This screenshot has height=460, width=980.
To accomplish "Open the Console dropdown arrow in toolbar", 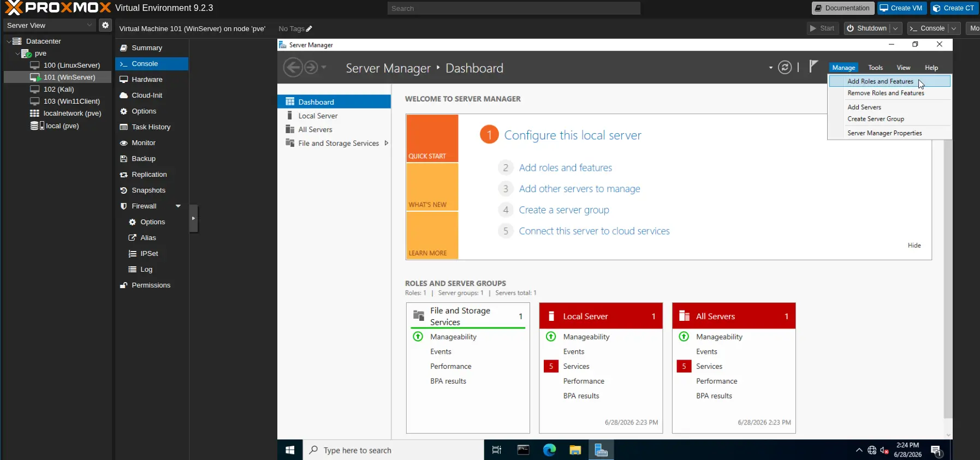I will click(x=954, y=28).
